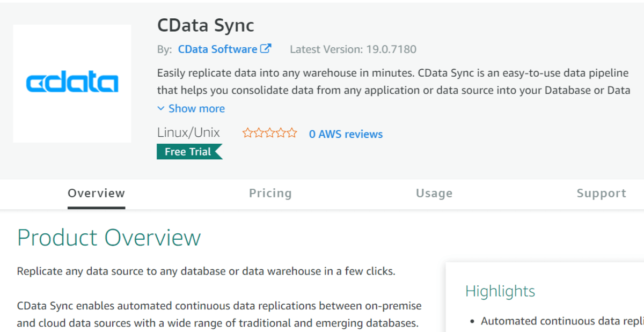
Task: Click the Linux/Unix platform label
Action: 188,133
